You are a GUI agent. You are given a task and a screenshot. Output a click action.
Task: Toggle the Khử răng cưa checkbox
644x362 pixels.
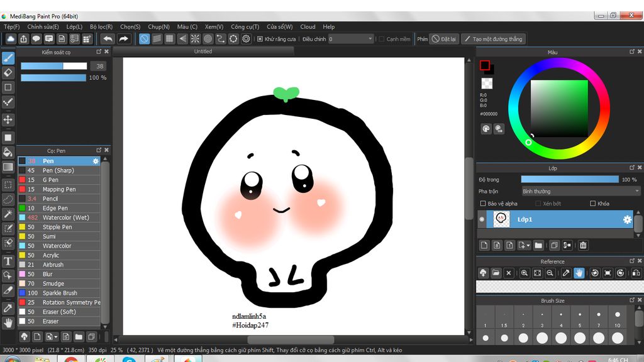point(260,39)
